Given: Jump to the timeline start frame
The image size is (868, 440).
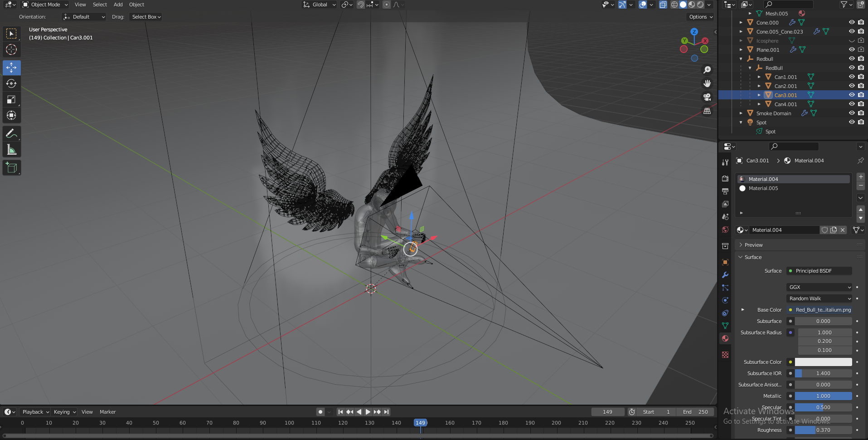Looking at the screenshot, I should click(x=340, y=412).
